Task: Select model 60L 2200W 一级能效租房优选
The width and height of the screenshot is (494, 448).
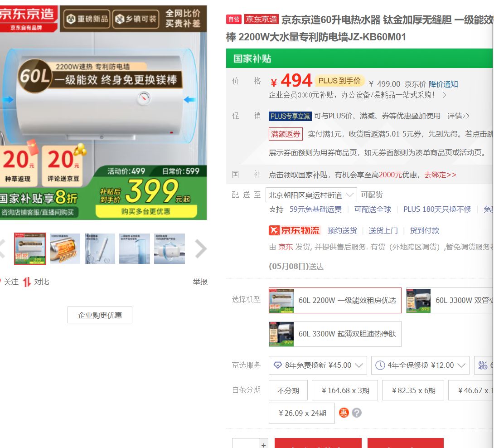Action: point(335,301)
